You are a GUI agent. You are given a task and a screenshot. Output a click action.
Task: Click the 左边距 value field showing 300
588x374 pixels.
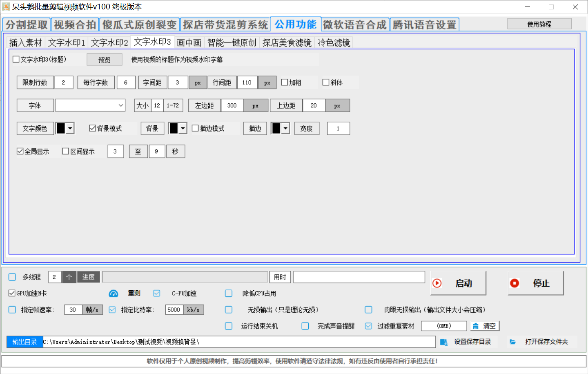[232, 105]
